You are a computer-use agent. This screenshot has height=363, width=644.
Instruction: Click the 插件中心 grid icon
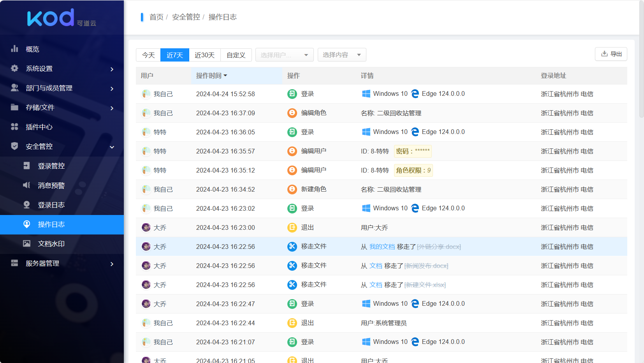[15, 127]
